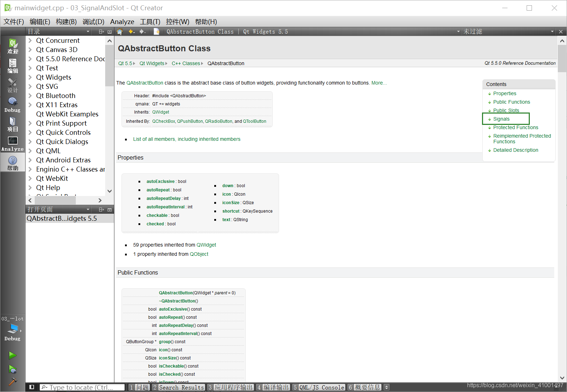Show the 编译输出 pane
567x392 pixels.
click(273, 387)
